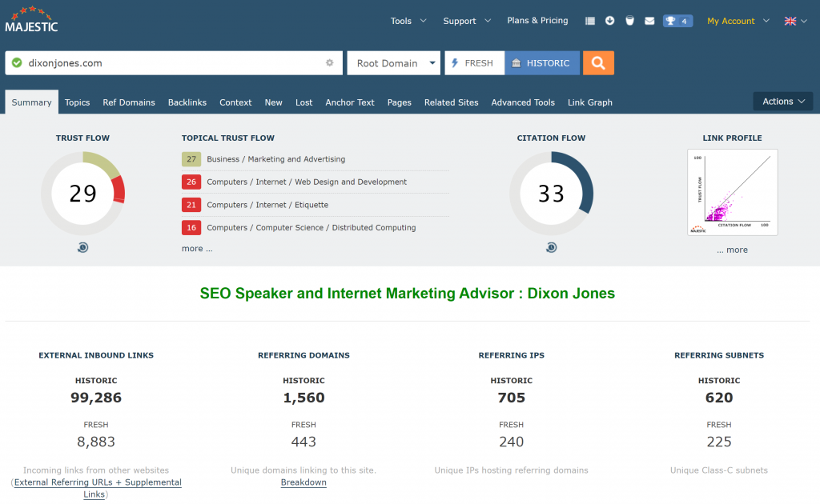Expand the My Account menu
This screenshot has width=820, height=504.
[x=738, y=21]
